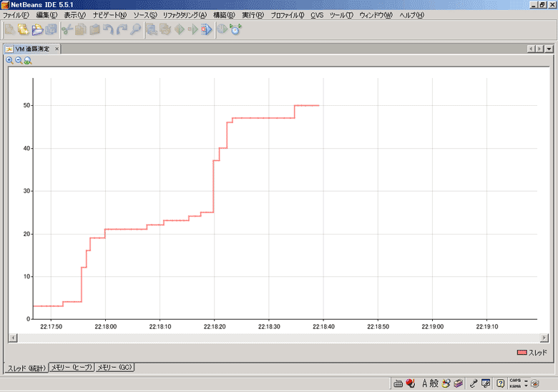Zoom out on the thread graph

coord(19,61)
